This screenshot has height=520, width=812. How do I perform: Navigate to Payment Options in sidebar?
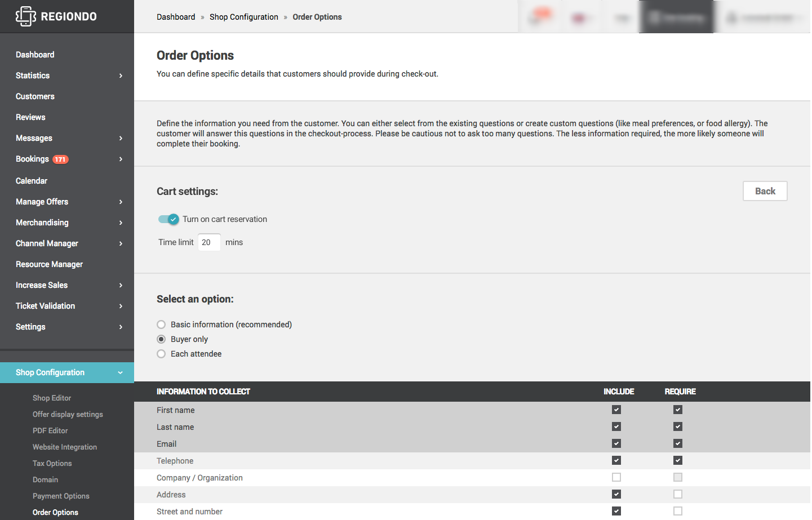tap(61, 496)
